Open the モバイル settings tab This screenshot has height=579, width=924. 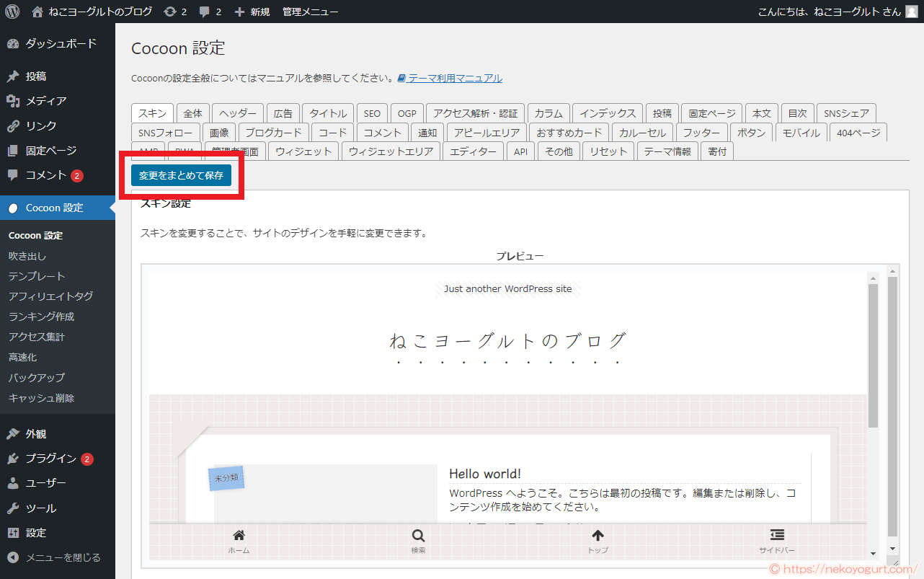click(x=801, y=132)
